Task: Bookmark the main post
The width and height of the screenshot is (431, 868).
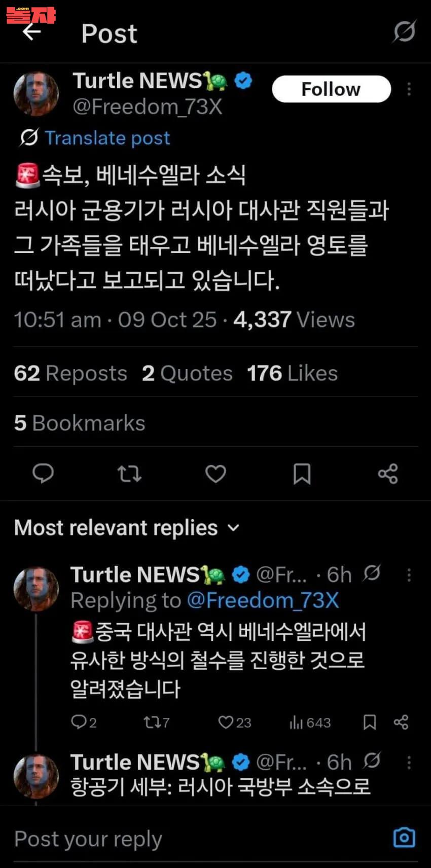Action: [x=302, y=474]
